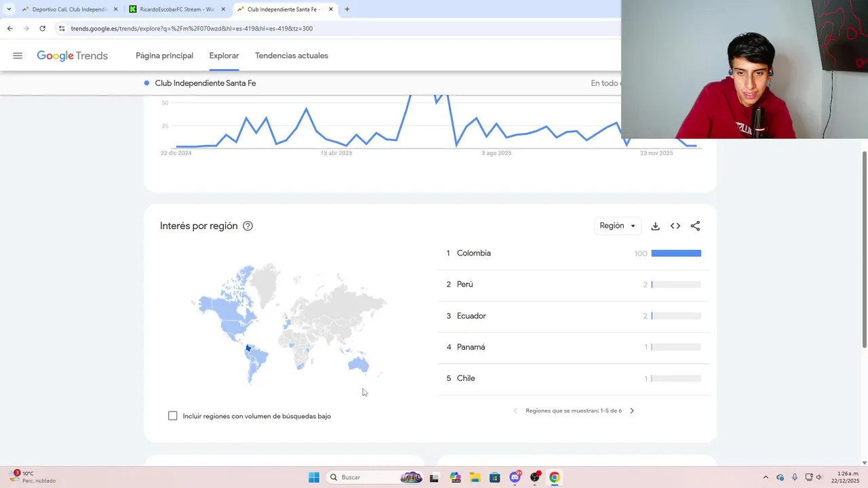
Task: Open Microsoft Store from the taskbar
Action: (494, 477)
